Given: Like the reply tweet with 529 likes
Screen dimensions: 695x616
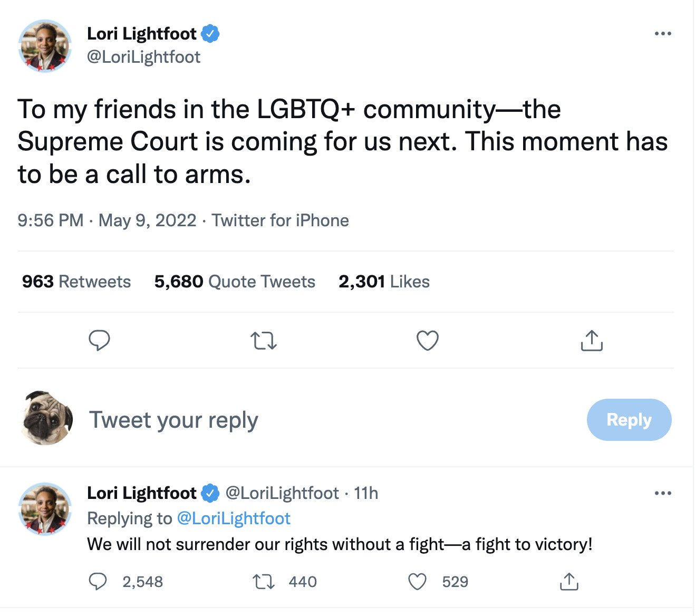Looking at the screenshot, I should coord(417,582).
